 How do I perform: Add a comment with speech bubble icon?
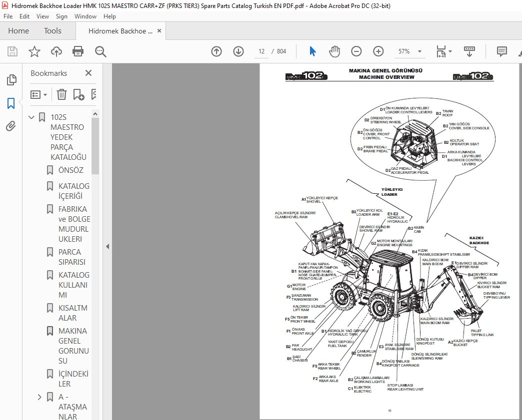pyautogui.click(x=501, y=51)
